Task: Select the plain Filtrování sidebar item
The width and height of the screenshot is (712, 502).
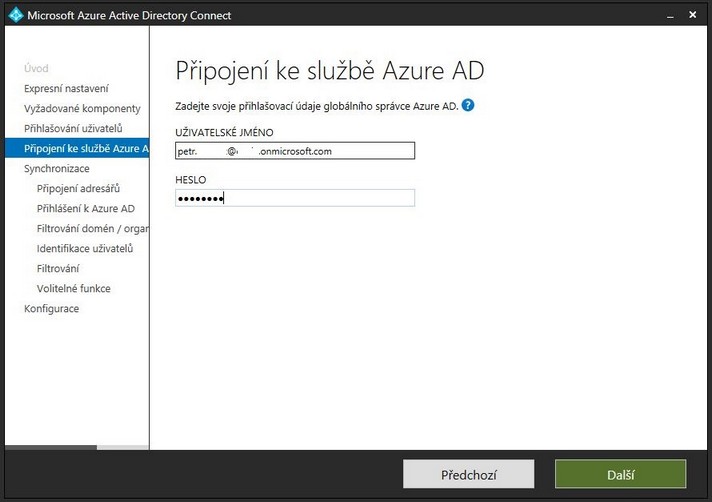Action: (58, 268)
